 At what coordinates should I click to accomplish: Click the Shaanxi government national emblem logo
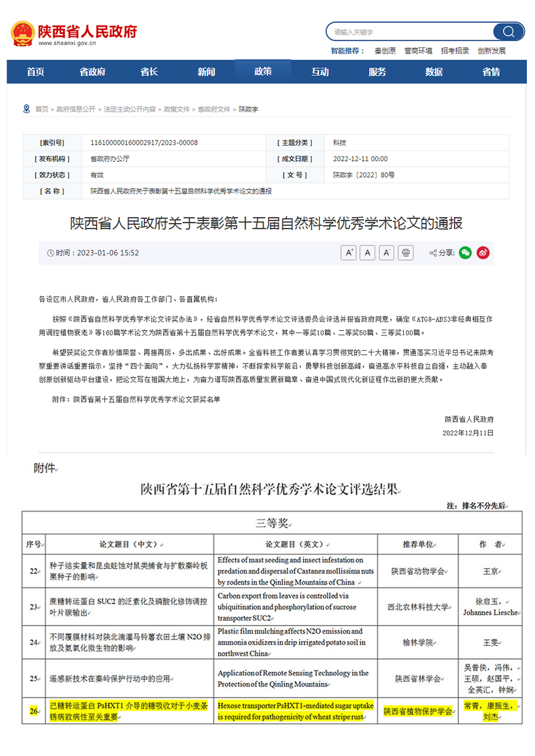tap(23, 33)
